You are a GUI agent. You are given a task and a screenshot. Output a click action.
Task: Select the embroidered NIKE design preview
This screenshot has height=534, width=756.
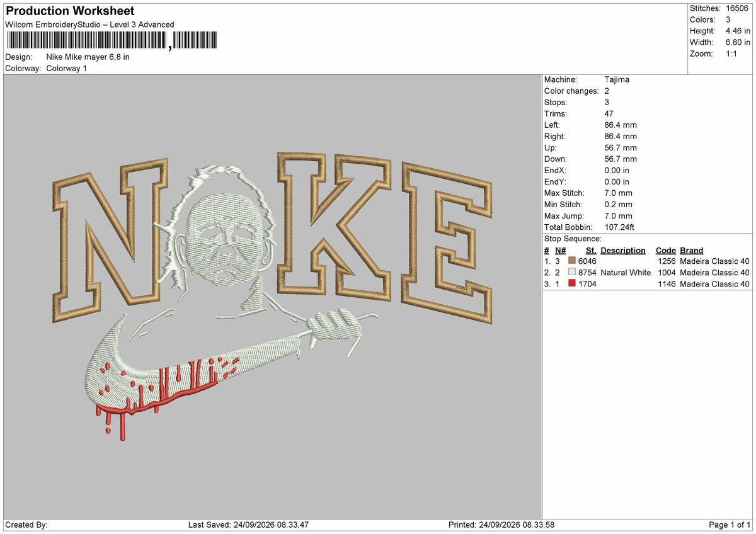tap(272, 296)
